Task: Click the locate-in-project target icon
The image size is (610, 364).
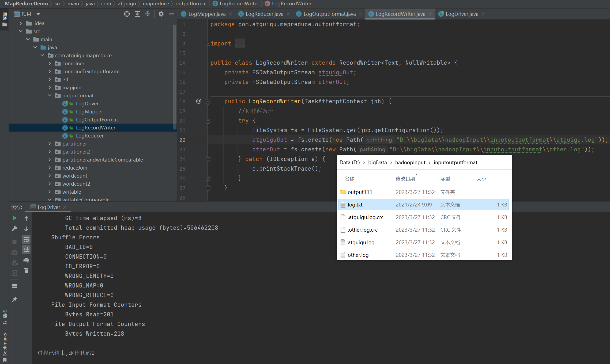Action: 127,14
